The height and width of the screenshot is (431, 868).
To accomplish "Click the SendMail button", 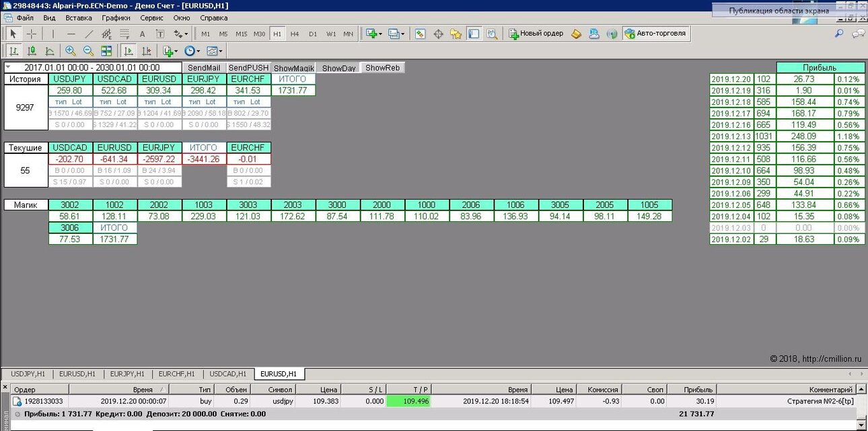I will pyautogui.click(x=204, y=68).
